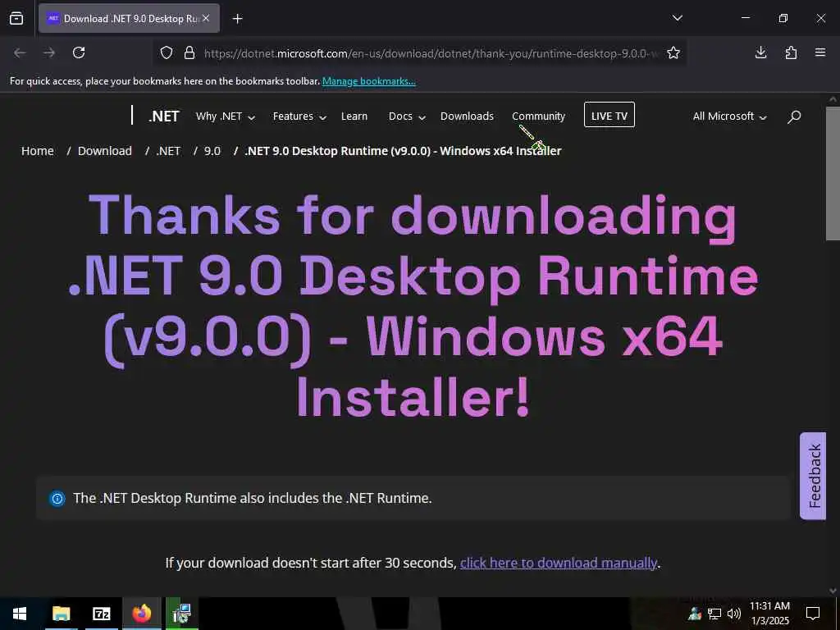Image resolution: width=840 pixels, height=630 pixels.
Task: Open the taskbar clock and date
Action: click(x=769, y=614)
